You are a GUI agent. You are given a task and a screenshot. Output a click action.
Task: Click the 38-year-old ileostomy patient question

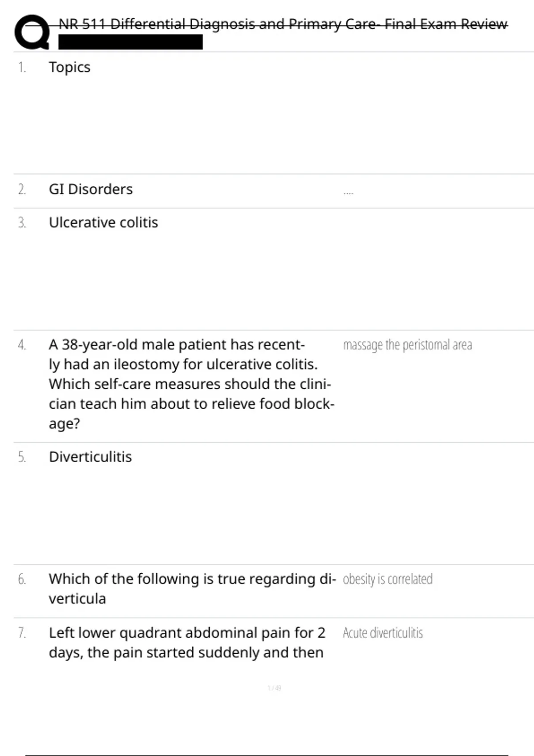point(191,384)
